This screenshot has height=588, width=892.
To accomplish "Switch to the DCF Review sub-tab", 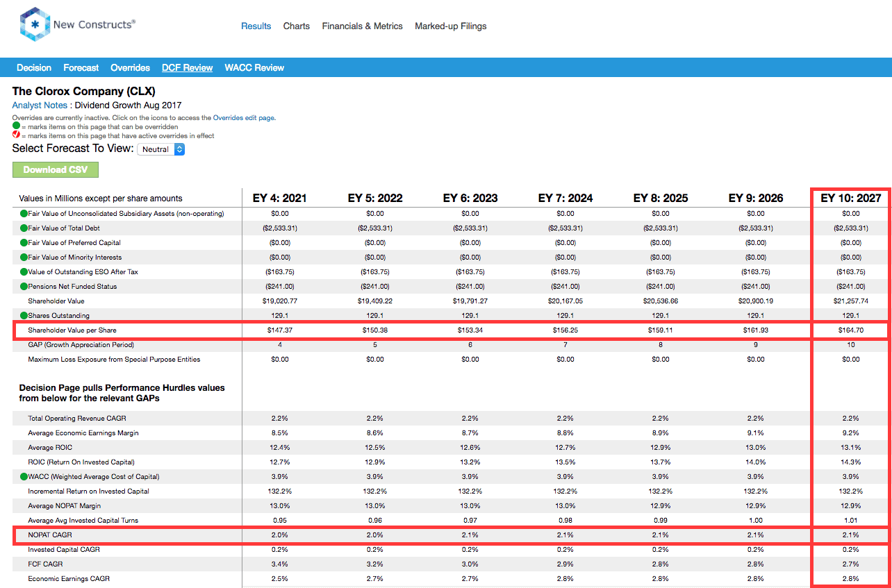I will tap(188, 68).
